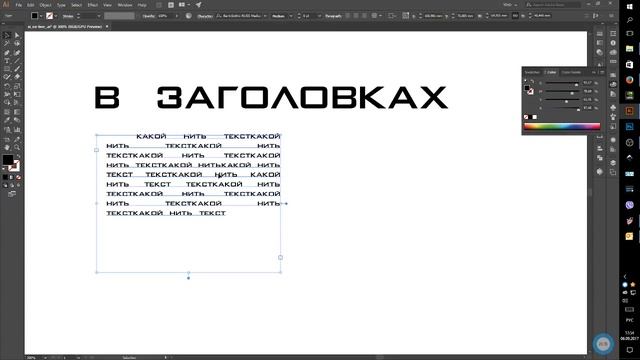
Task: Swap fill and stroke in toolbox
Action: point(18,156)
